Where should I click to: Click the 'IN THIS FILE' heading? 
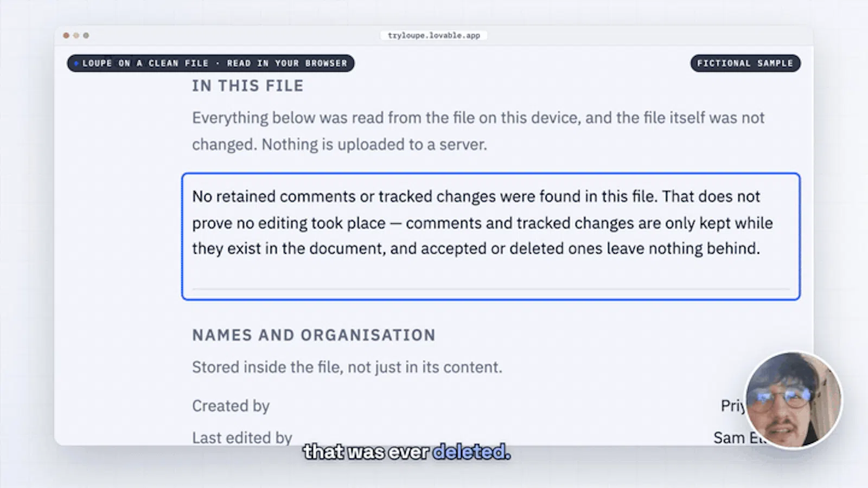coord(247,86)
